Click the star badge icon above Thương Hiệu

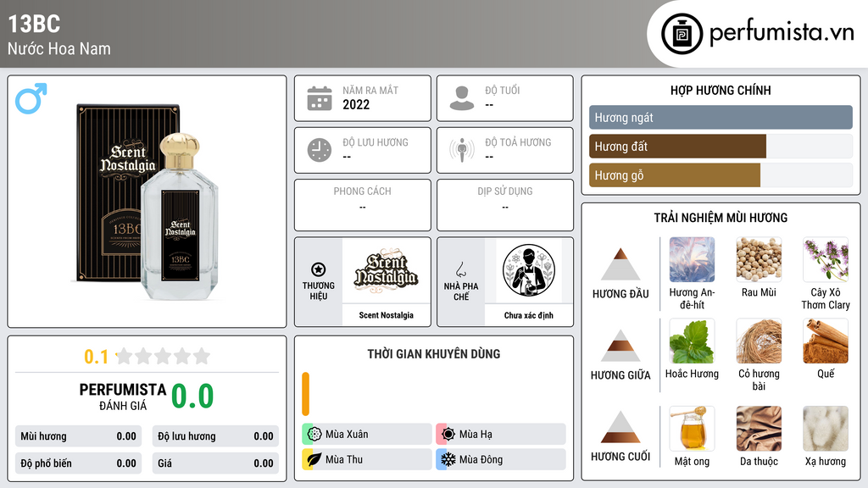pos(319,269)
